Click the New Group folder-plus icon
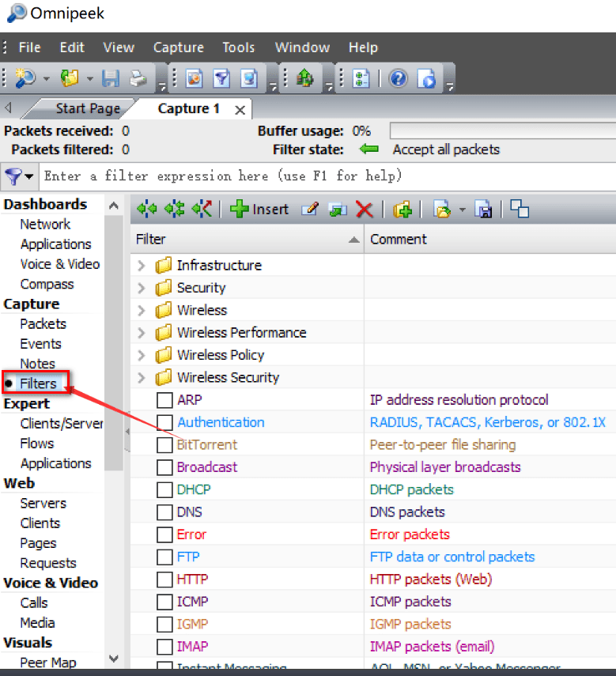 pos(402,210)
